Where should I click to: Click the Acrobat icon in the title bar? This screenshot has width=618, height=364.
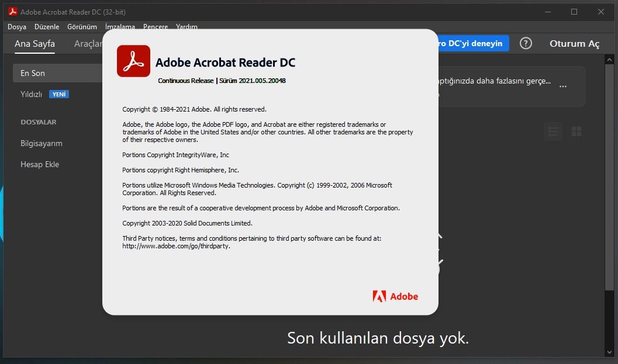click(13, 12)
